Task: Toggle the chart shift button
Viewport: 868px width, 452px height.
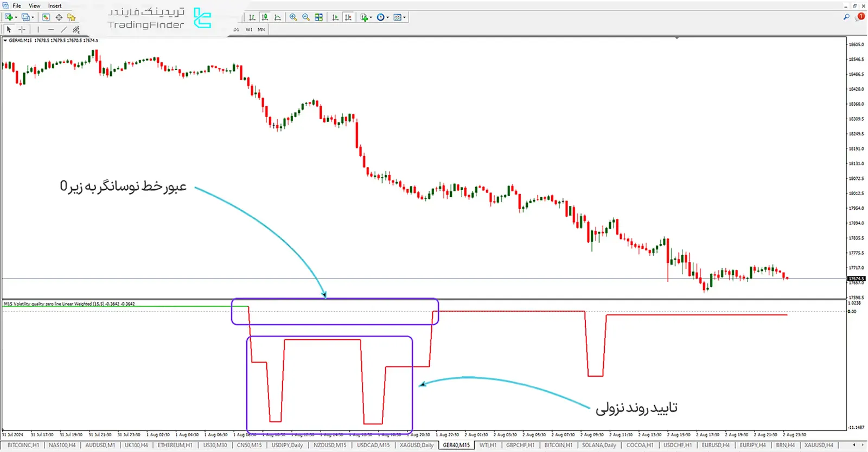Action: coord(348,17)
